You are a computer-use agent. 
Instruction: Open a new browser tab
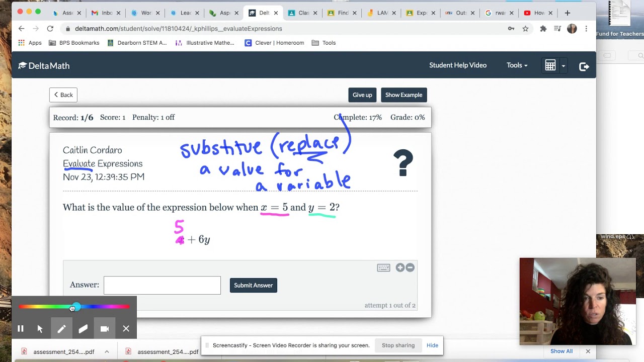[568, 13]
